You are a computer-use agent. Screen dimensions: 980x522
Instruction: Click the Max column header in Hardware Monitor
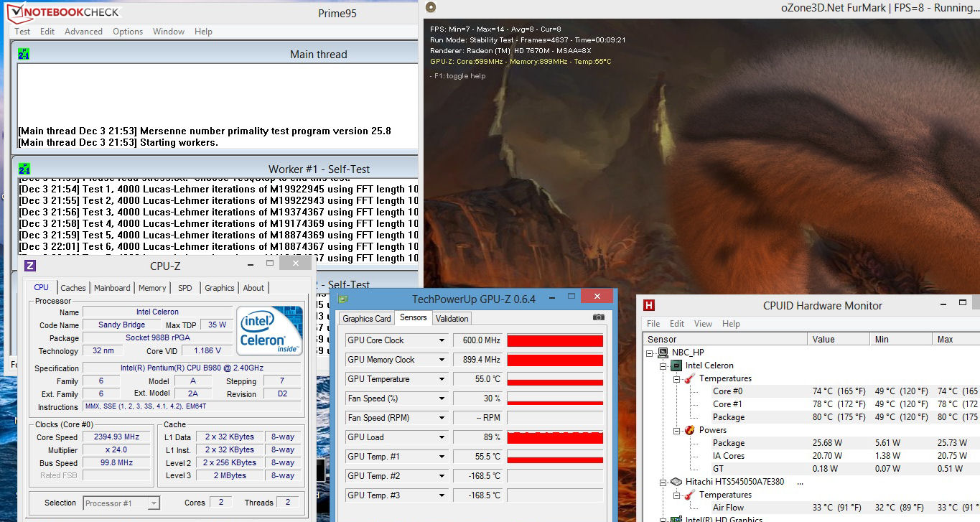[956, 339]
